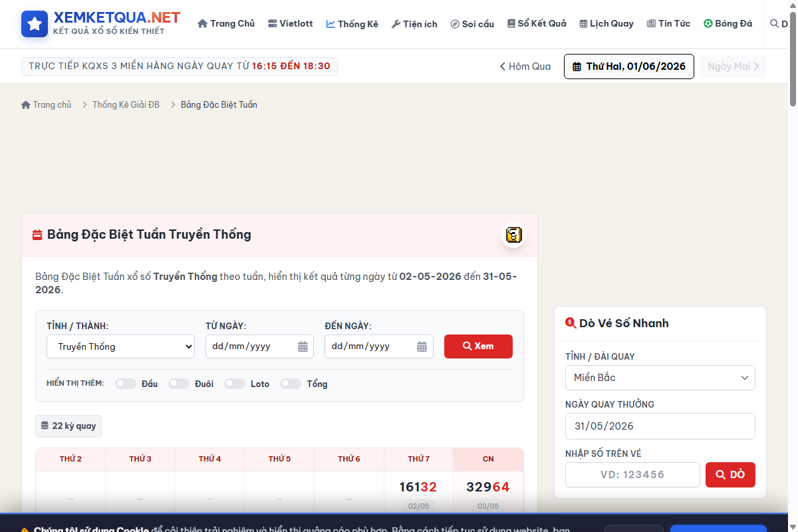This screenshot has height=532, width=798.
Task: Click the THỨ 2 column header
Action: pos(70,460)
